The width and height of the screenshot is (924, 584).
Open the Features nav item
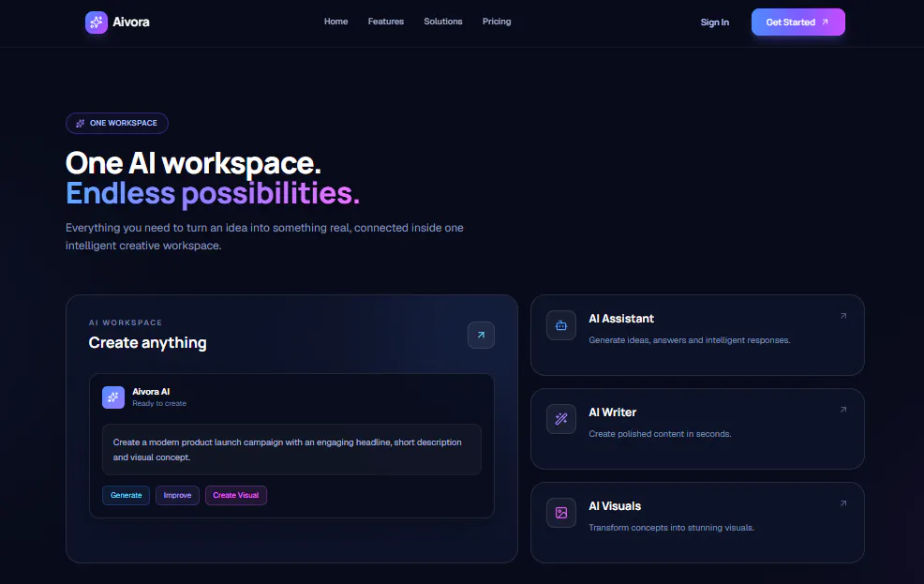pyautogui.click(x=386, y=22)
